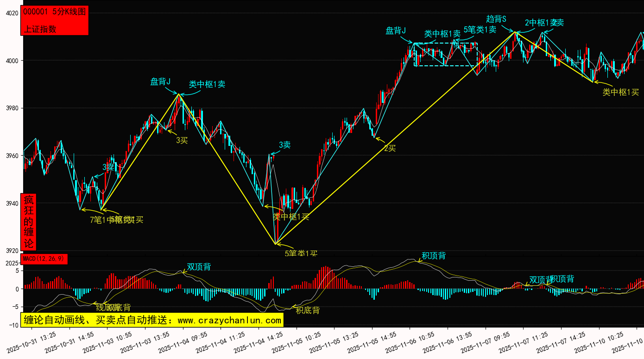Click the '5笔类1买' label at the chart low

[x=301, y=253]
